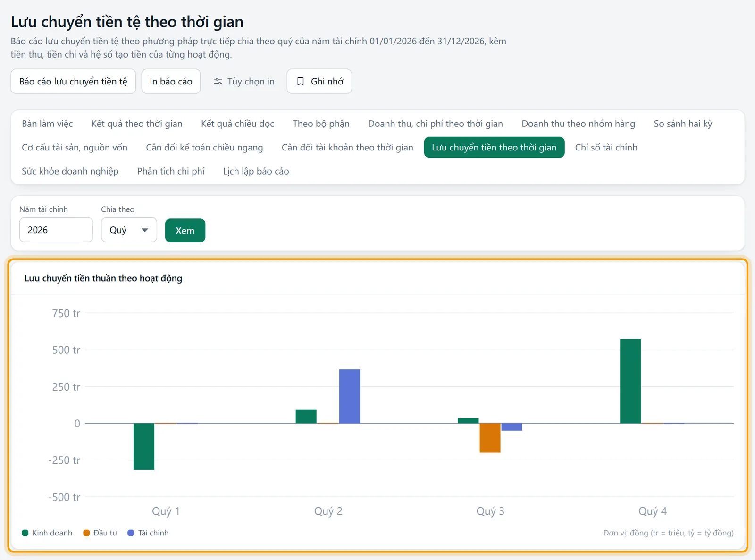Open Sức khỏe doanh nghiệp tab
The height and width of the screenshot is (560, 755).
70,171
